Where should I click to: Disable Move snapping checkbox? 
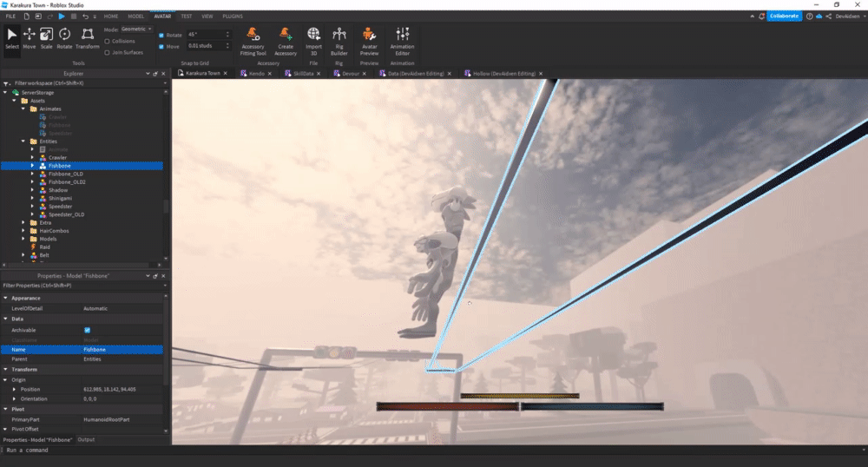pos(161,47)
